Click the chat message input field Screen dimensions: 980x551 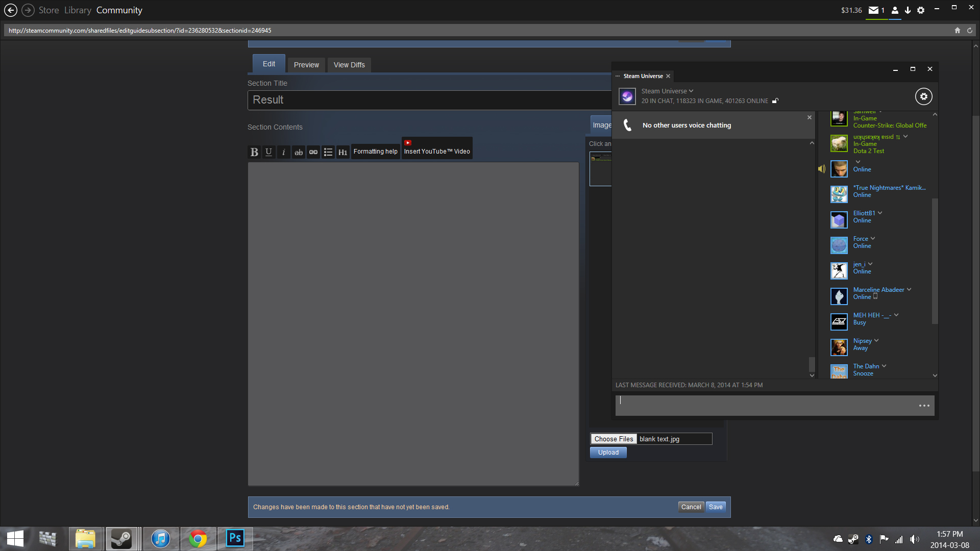pyautogui.click(x=766, y=406)
